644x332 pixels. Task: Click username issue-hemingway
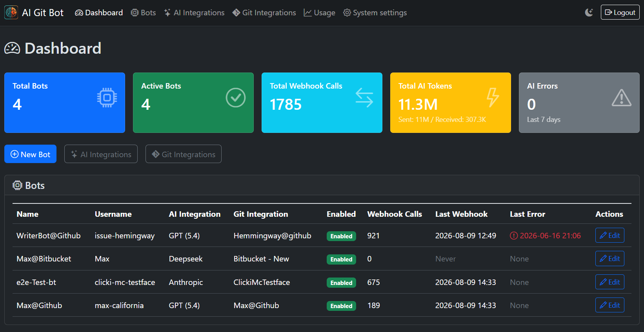tap(125, 236)
